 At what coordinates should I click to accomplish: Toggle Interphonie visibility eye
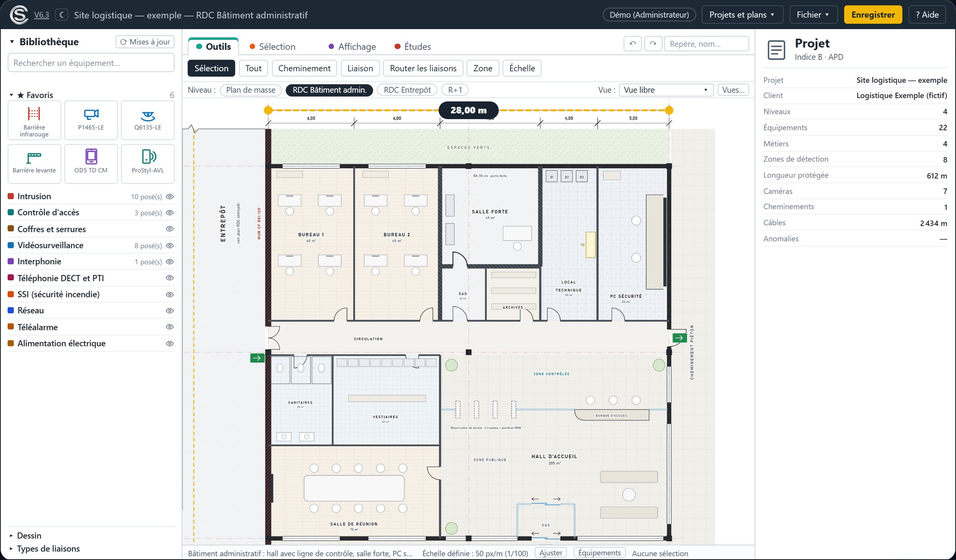170,262
